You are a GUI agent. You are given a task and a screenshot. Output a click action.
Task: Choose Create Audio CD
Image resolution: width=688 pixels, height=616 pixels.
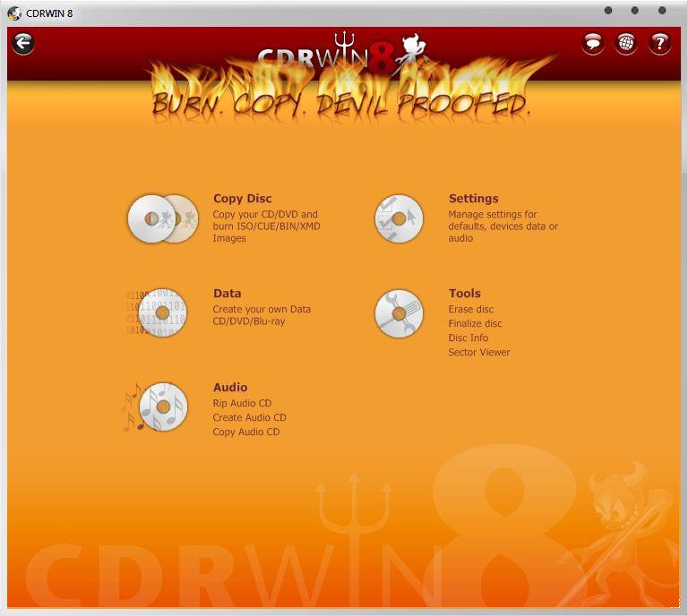point(249,417)
